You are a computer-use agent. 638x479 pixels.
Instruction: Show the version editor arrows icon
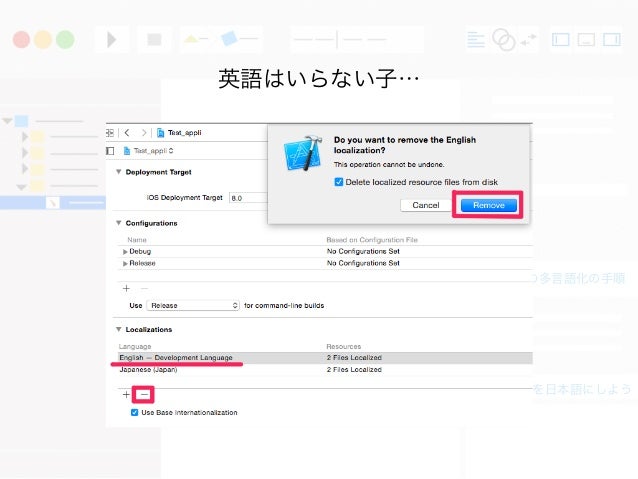(x=528, y=40)
